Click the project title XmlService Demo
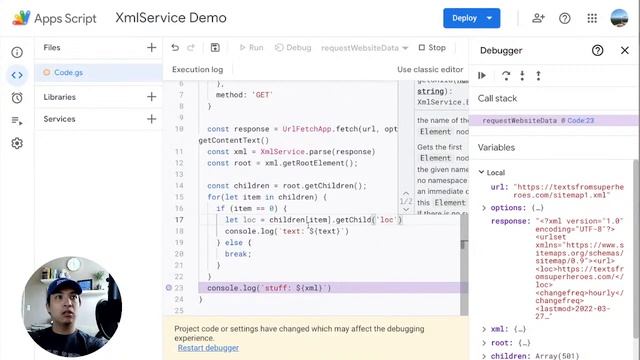 [x=171, y=18]
